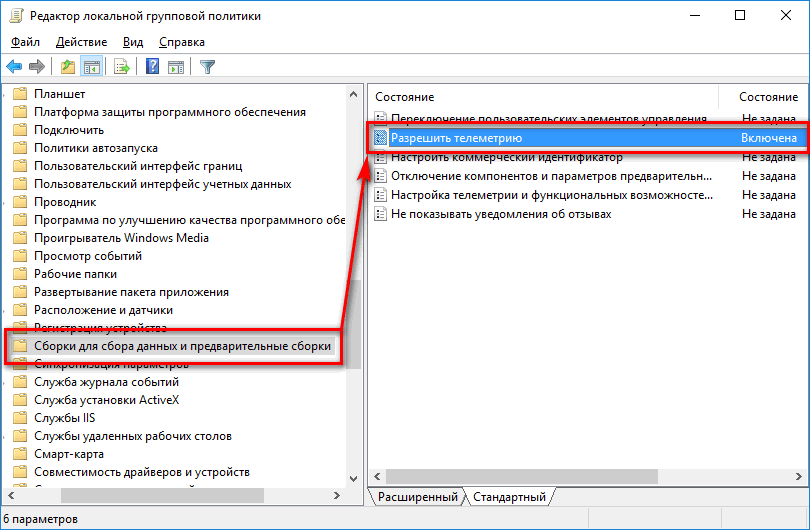Click tree pane horizontal scroll right arrow
Image resolution: width=810 pixels, height=530 pixels.
click(x=337, y=495)
